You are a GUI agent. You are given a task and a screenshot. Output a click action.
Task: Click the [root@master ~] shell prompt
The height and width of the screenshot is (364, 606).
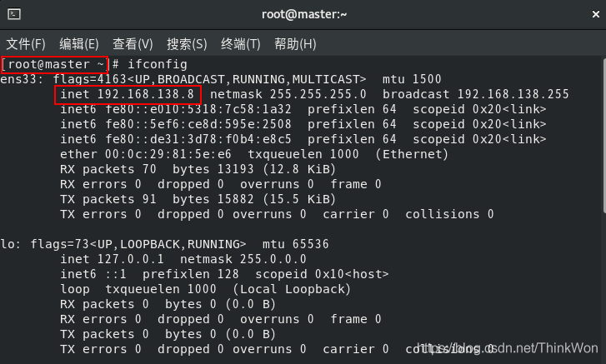(55, 64)
